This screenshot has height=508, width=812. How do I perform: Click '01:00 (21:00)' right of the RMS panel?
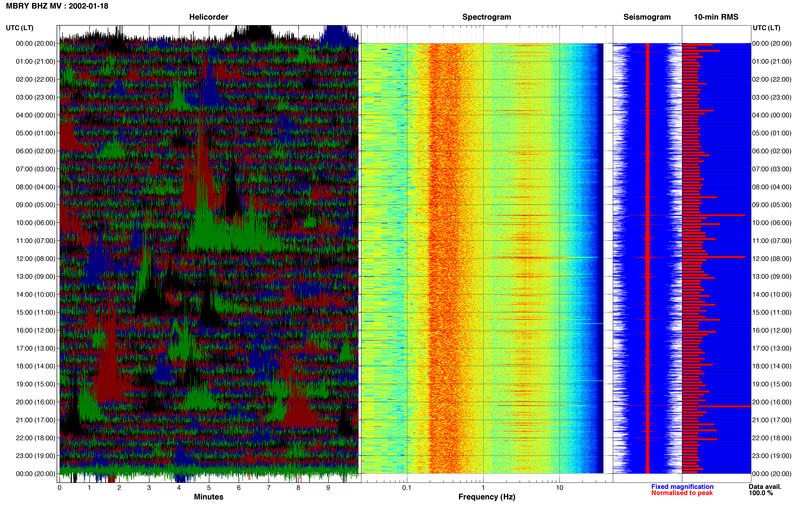(772, 61)
